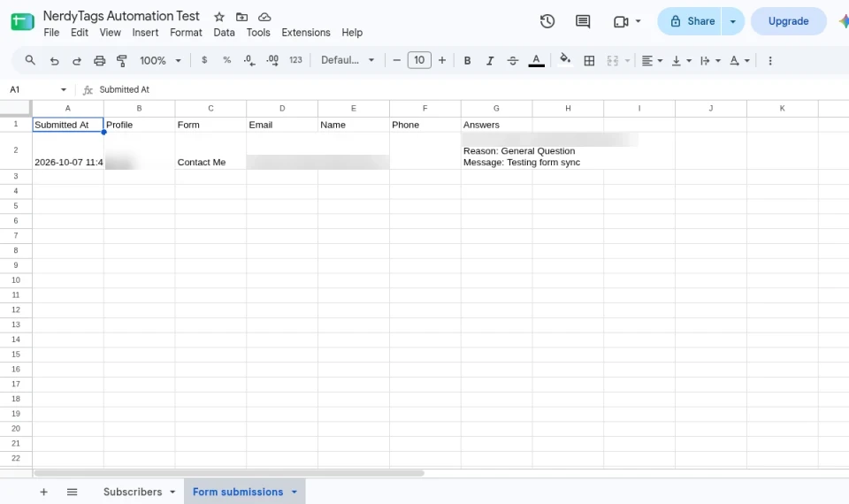Open text rotation dropdown

coord(739,61)
